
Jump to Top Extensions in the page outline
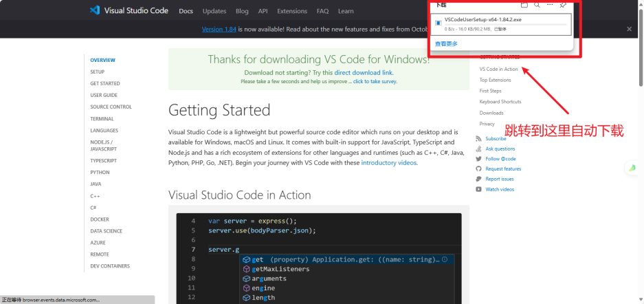(x=496, y=80)
